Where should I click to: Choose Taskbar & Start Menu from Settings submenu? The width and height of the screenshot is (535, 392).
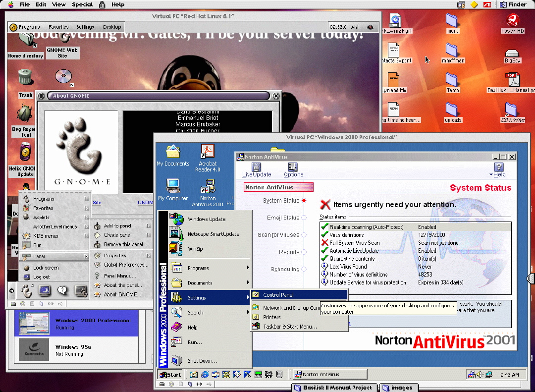click(x=300, y=327)
